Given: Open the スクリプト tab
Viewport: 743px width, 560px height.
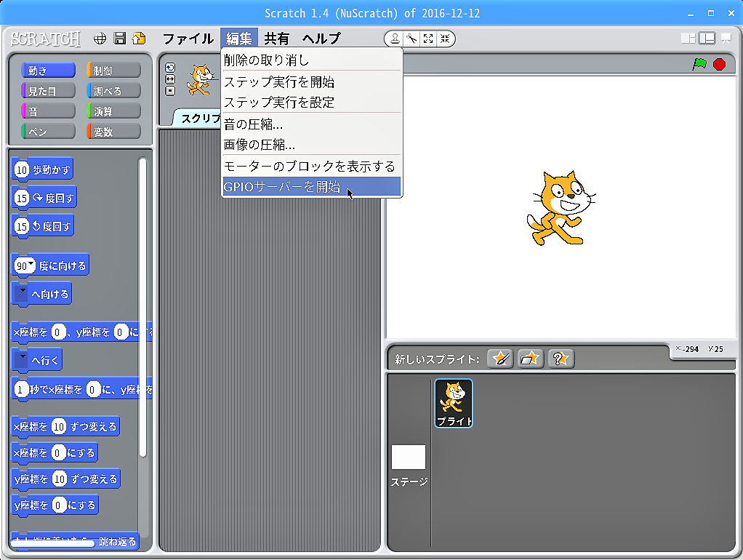Looking at the screenshot, I should coord(199,118).
